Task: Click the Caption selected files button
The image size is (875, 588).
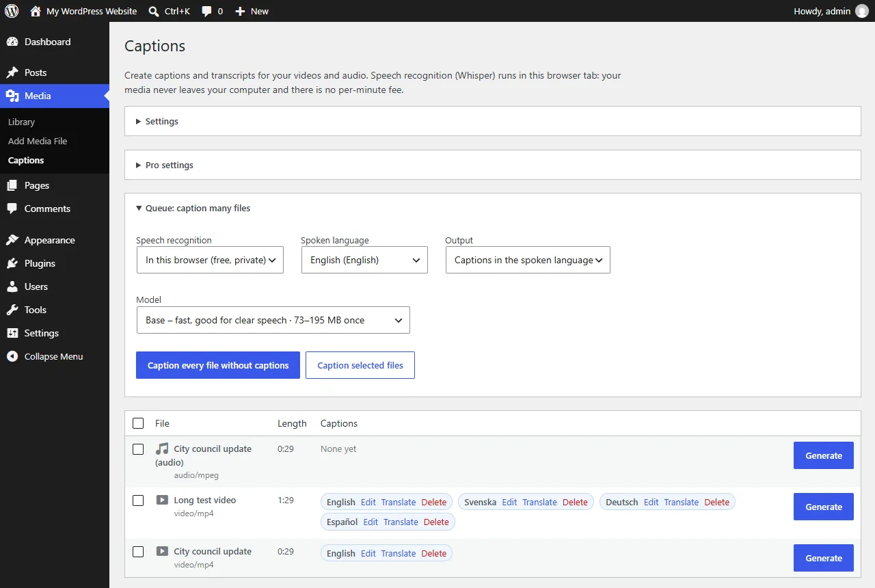Action: pos(360,365)
